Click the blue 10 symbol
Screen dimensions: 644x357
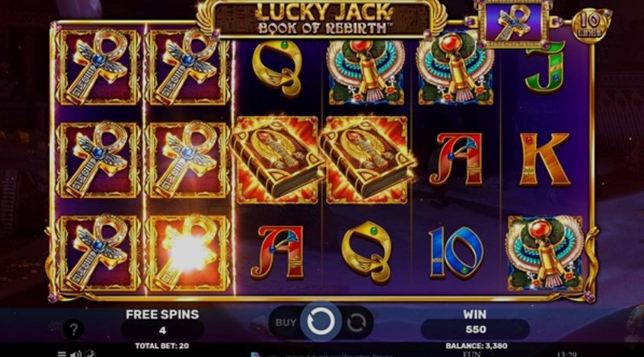tap(456, 252)
